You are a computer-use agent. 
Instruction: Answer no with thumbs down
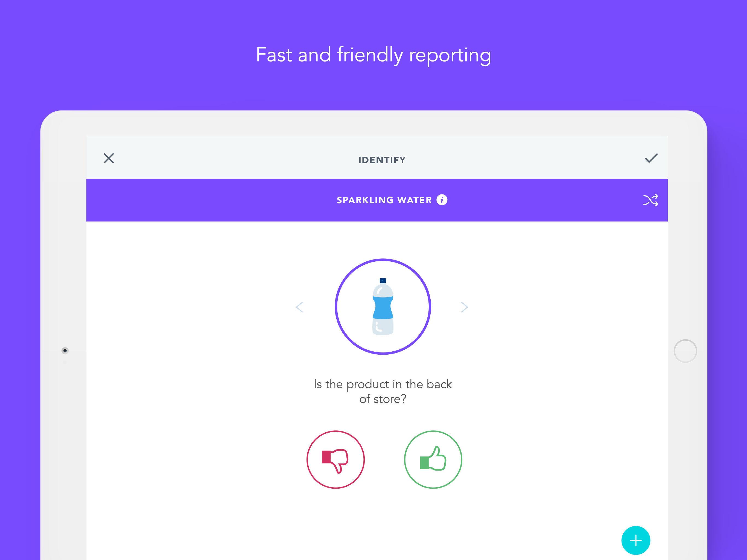coord(335,459)
